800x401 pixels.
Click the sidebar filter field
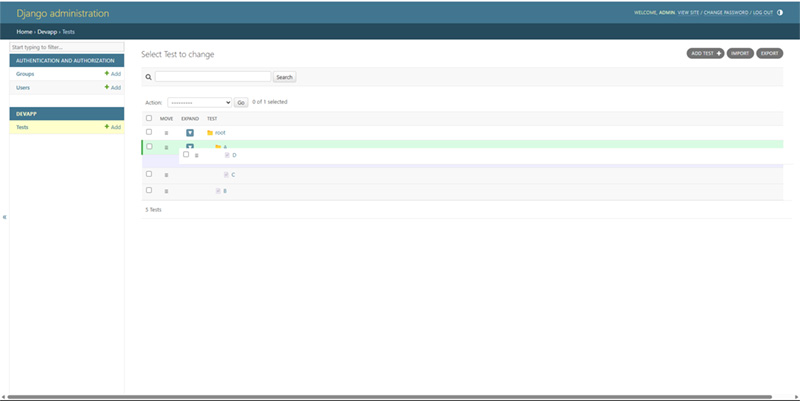click(x=67, y=47)
